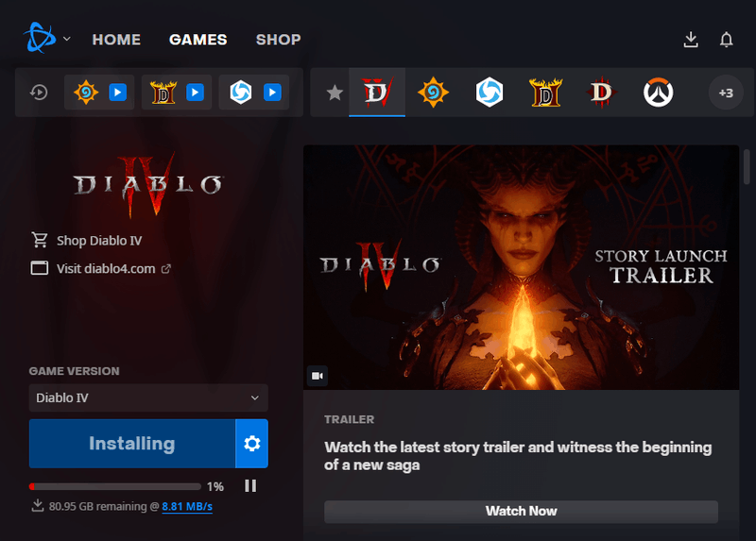Screen dimensions: 756x541
Task: Select Diablo II in recently played bar
Action: (163, 92)
